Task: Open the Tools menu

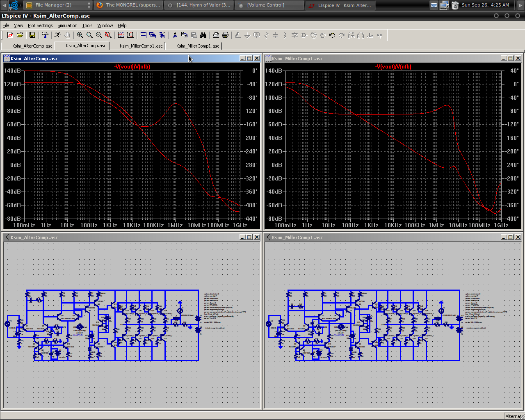Action: point(87,25)
